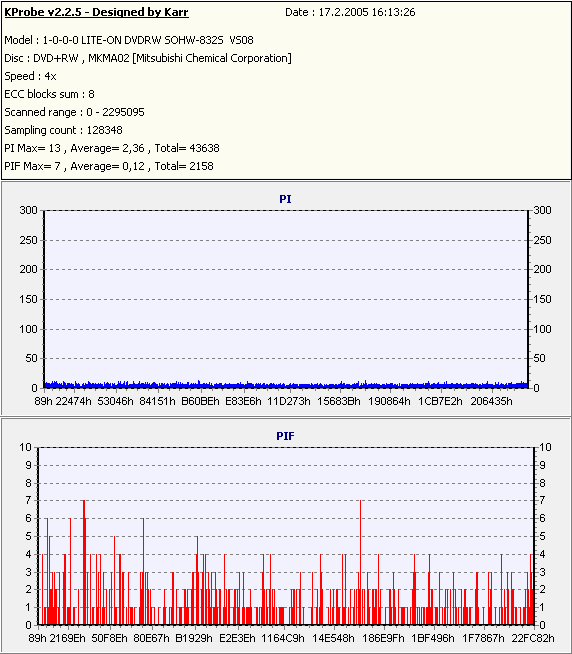Click the 22FC82h label on PIF x-axis
Screen dimensions: 572x654
coord(533,638)
